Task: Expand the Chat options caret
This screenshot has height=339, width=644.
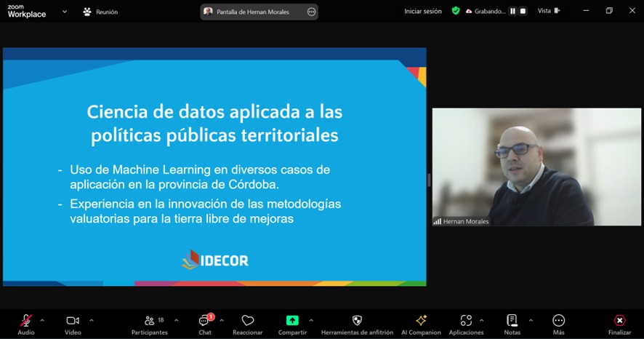Action: (222, 320)
